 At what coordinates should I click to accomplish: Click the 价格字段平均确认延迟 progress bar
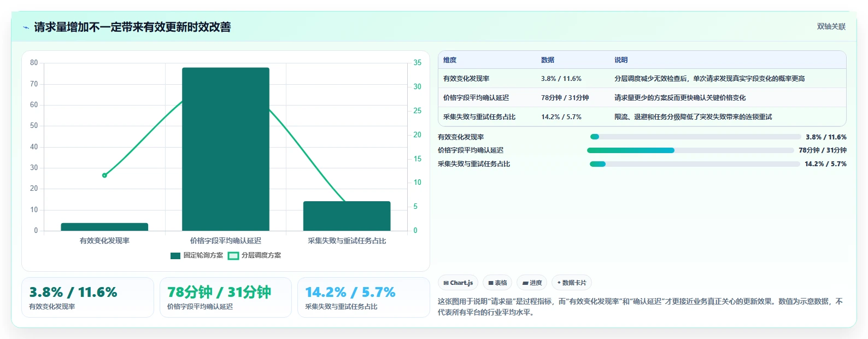point(690,150)
